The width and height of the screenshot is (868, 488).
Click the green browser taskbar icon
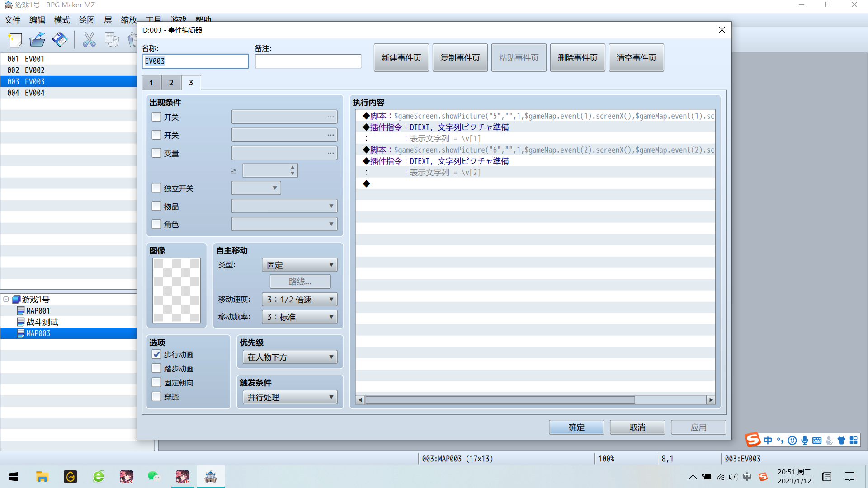coord(99,477)
